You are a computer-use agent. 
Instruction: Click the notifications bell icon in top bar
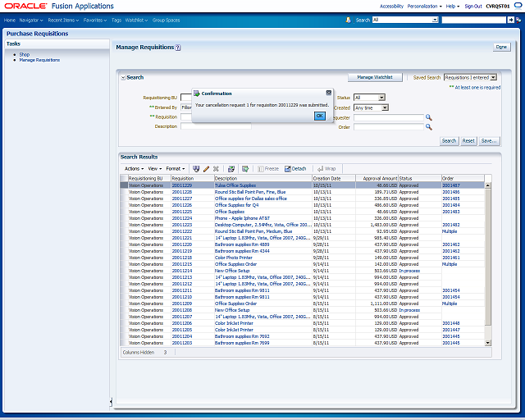[348, 20]
